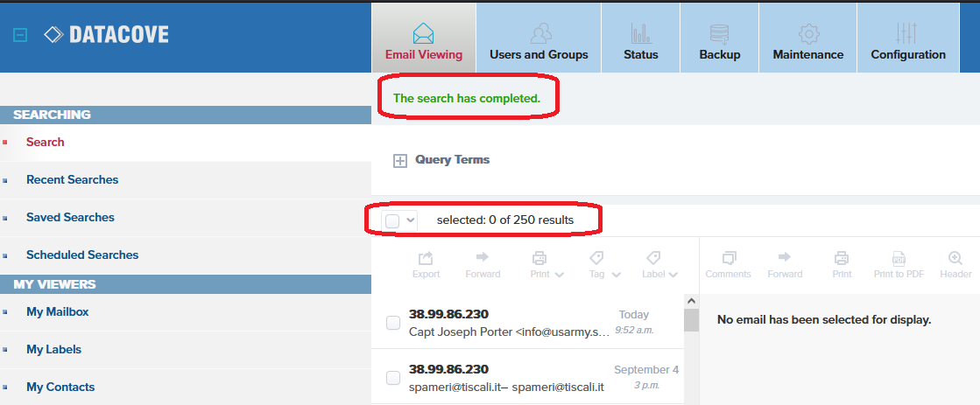Switch to the Users and Groups tab
The height and width of the screenshot is (405, 980).
pyautogui.click(x=539, y=38)
